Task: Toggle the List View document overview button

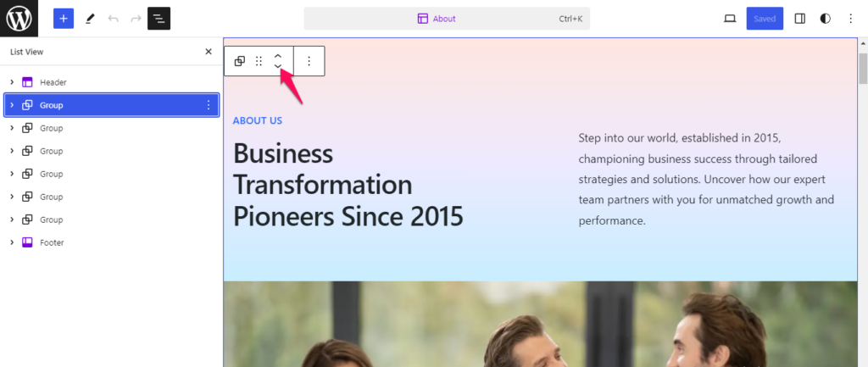Action: coord(159,19)
